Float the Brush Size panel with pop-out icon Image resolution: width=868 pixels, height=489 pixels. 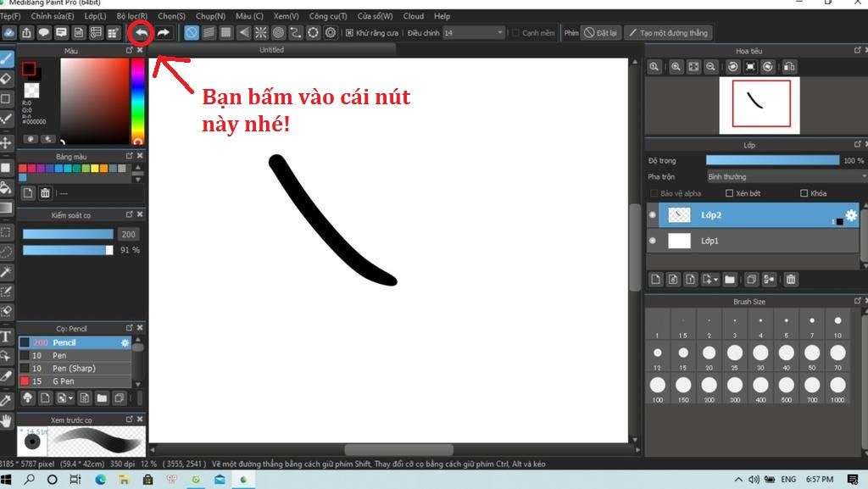858,301
